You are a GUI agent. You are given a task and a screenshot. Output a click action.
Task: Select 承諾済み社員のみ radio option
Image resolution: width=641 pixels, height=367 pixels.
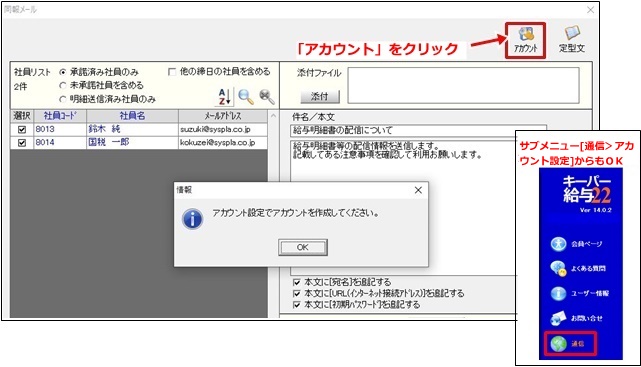tap(63, 72)
